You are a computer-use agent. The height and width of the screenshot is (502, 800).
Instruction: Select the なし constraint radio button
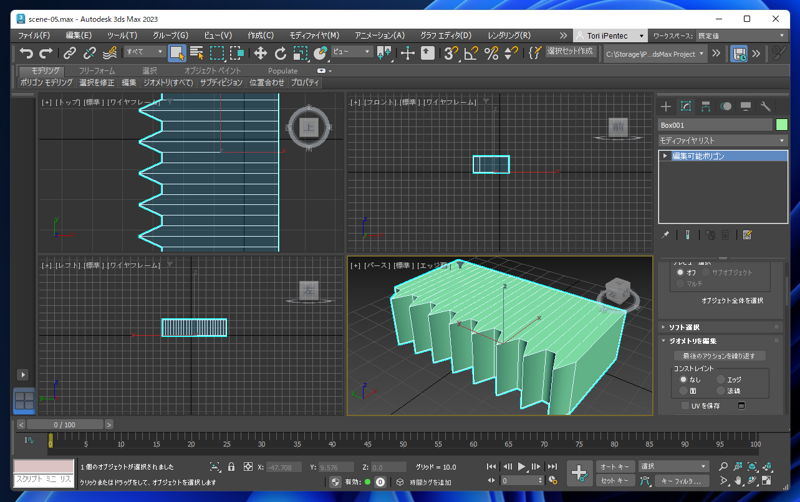pyautogui.click(x=683, y=380)
